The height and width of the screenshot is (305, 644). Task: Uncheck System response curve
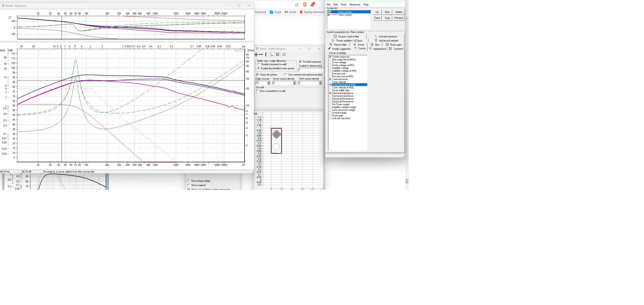[x=330, y=57]
